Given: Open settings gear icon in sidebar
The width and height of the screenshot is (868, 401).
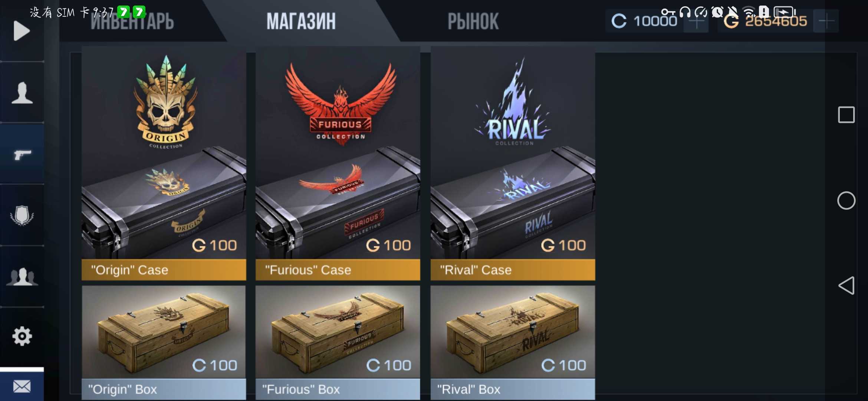Looking at the screenshot, I should tap(22, 336).
